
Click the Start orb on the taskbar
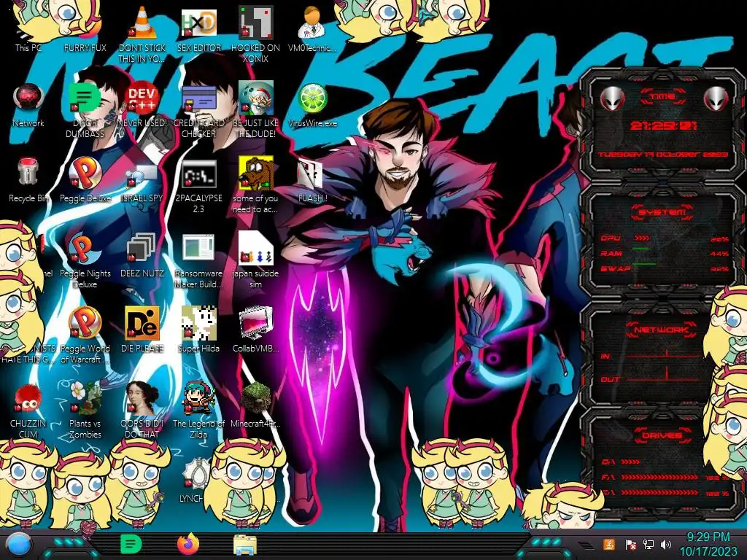(18, 544)
